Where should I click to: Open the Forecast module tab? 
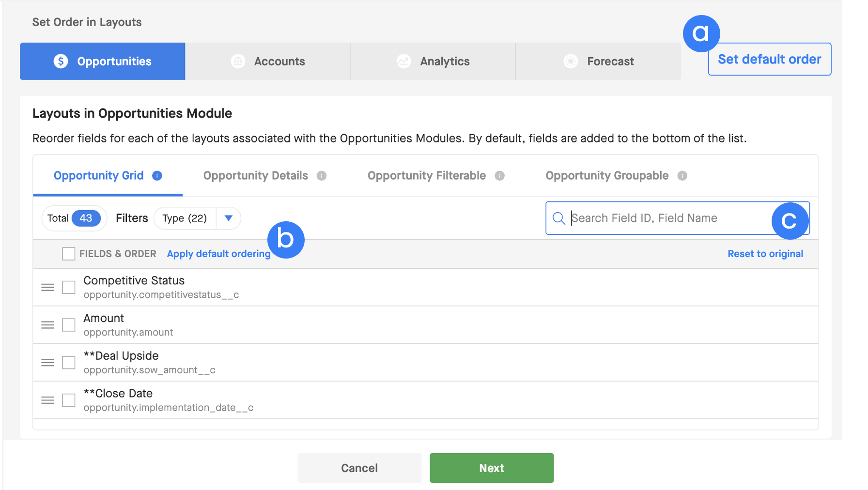pos(598,61)
